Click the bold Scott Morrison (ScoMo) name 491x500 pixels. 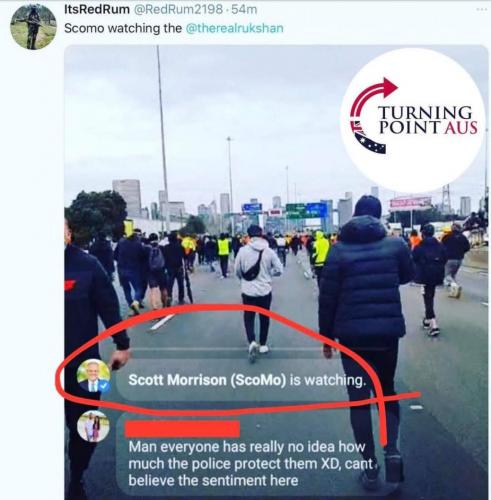[x=207, y=380]
